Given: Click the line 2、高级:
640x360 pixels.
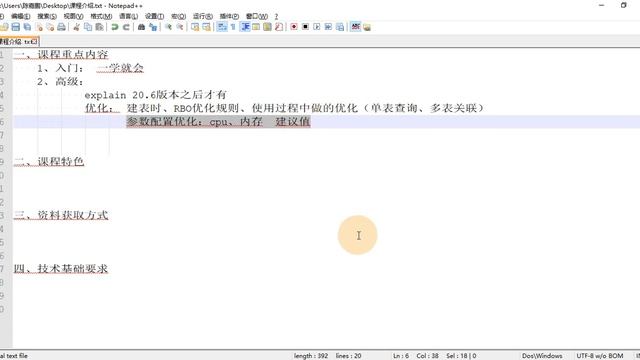Looking at the screenshot, I should (x=60, y=81).
